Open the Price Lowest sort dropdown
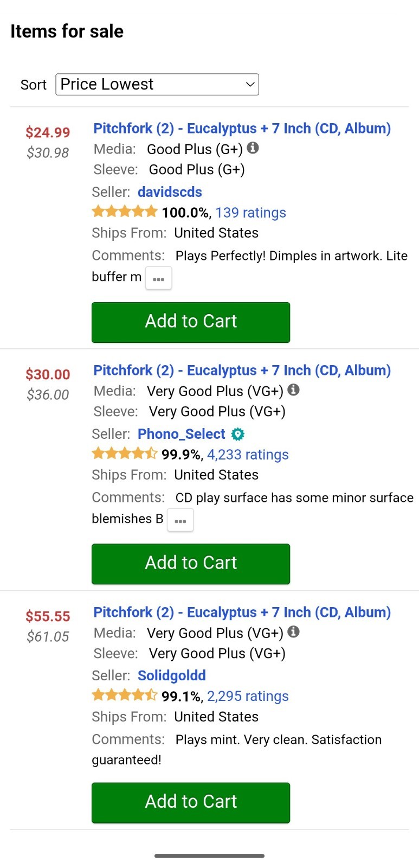The height and width of the screenshot is (868, 419). (x=157, y=85)
